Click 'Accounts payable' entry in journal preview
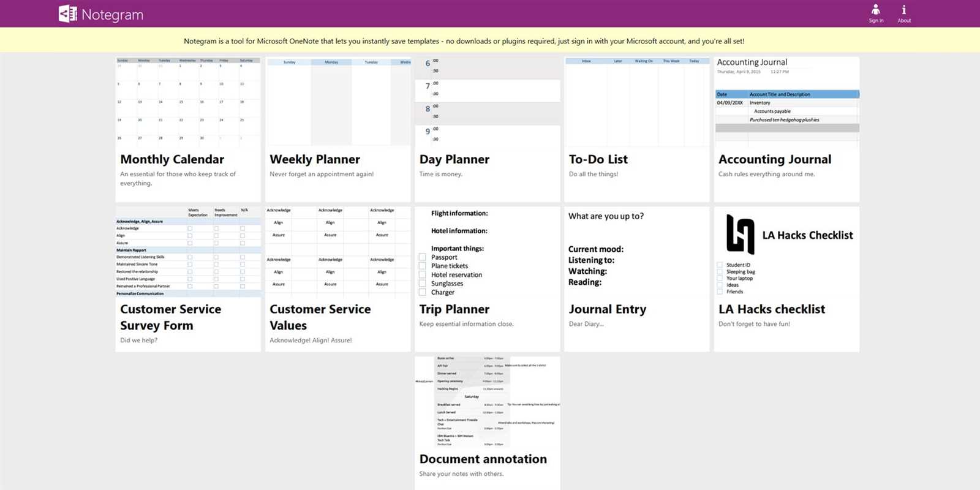The height and width of the screenshot is (490, 980). click(772, 111)
